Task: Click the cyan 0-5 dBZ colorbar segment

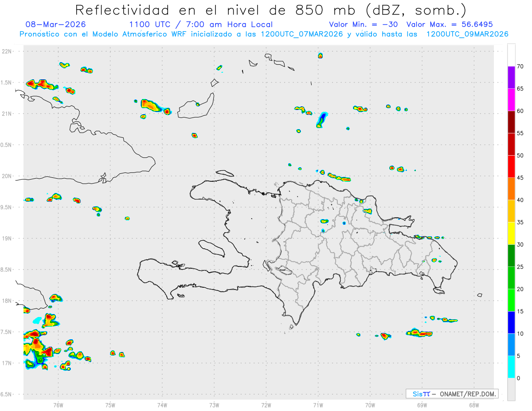Action: (x=511, y=367)
